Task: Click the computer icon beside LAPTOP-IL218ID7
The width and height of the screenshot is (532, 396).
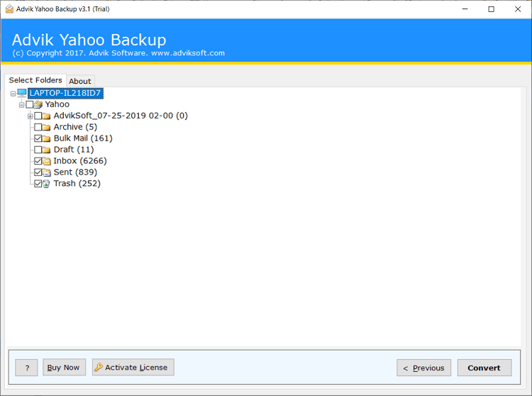Action: point(22,93)
